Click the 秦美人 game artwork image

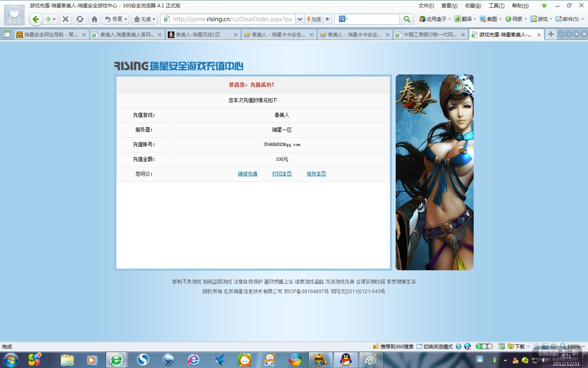[434, 172]
